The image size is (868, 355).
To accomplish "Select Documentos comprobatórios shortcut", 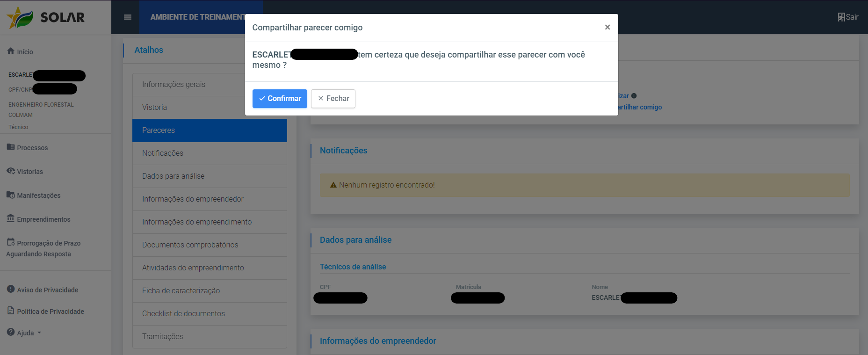I will coord(210,245).
